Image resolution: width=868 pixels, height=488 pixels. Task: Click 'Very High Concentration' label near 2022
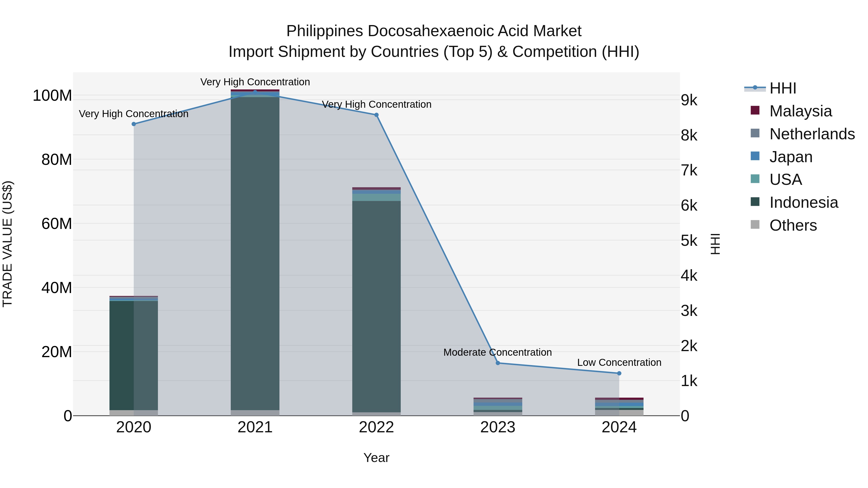click(x=376, y=104)
